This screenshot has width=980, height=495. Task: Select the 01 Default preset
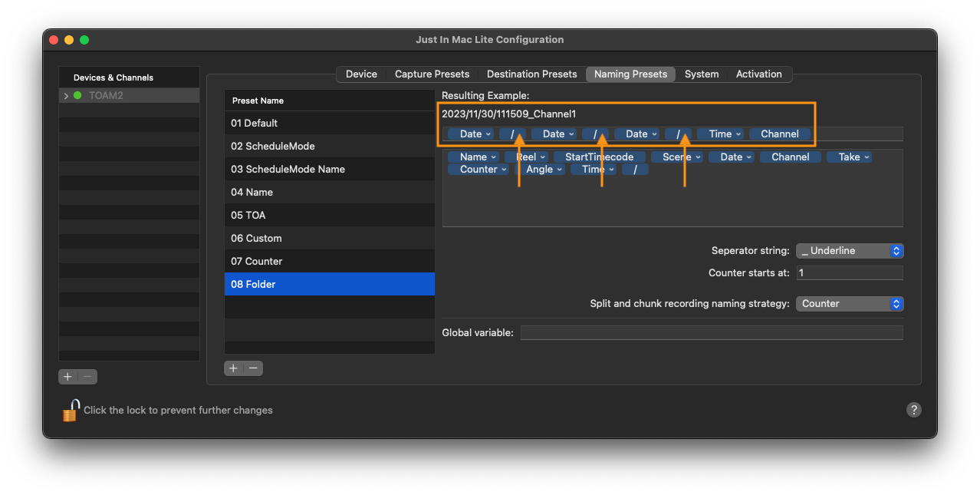[330, 123]
